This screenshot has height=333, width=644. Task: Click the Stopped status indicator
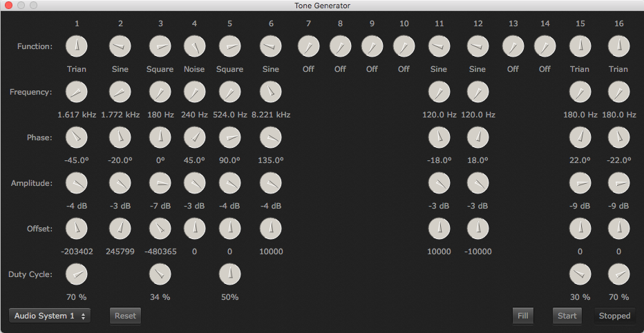[x=614, y=316]
